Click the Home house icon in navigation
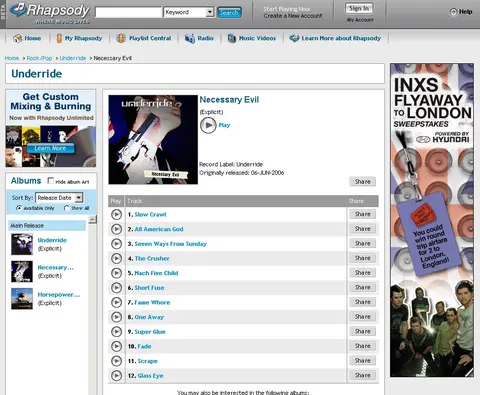This screenshot has height=395, width=480. [17, 38]
